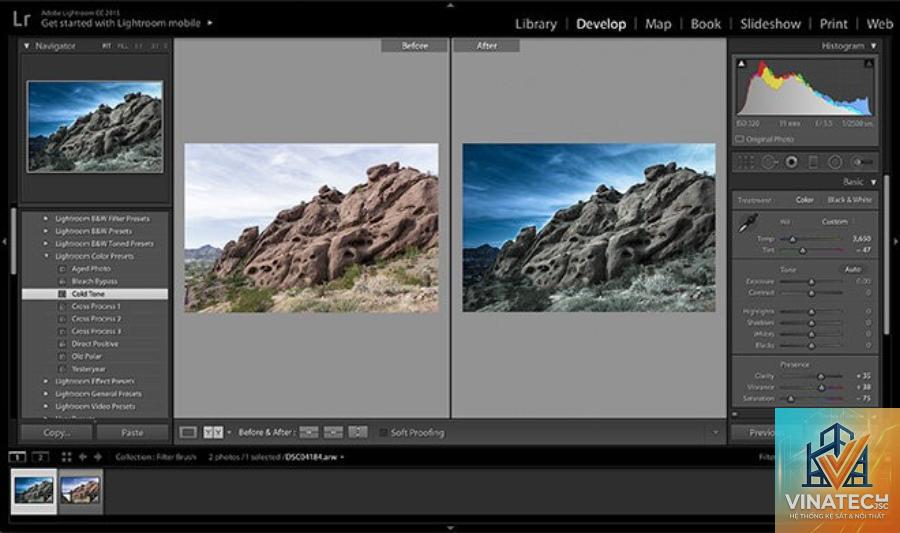The height and width of the screenshot is (533, 900).
Task: Choose Black & White treatment option
Action: pos(849,200)
